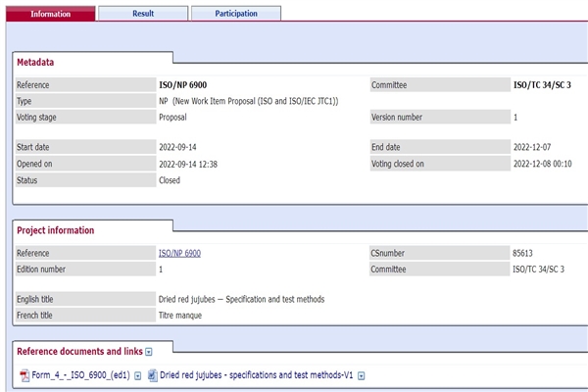Viewport: 588px width, 392px height.
Task: Open the ISO/NP 6900 project reference link
Action: pyautogui.click(x=180, y=253)
